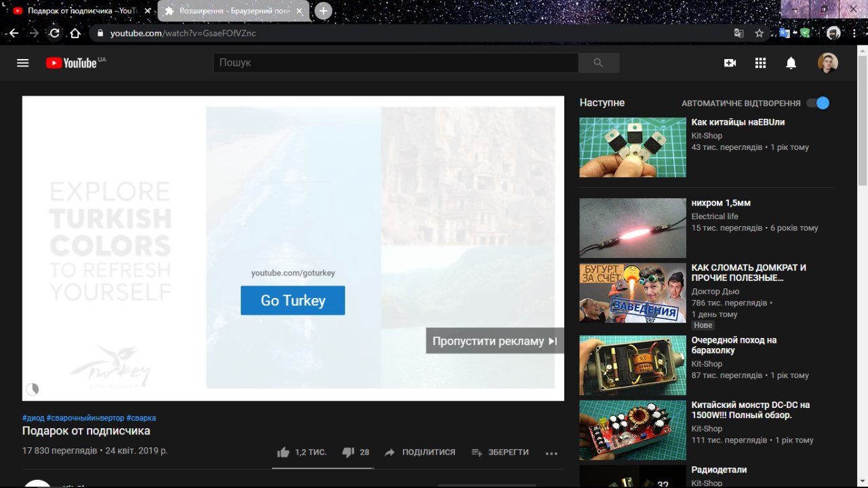Click the search magnifier button

pos(598,62)
